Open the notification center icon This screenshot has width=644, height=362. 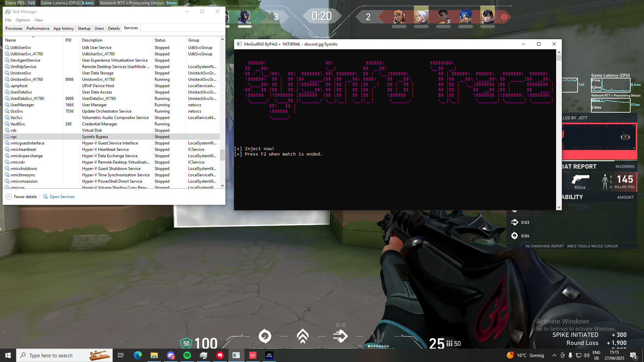(634, 356)
